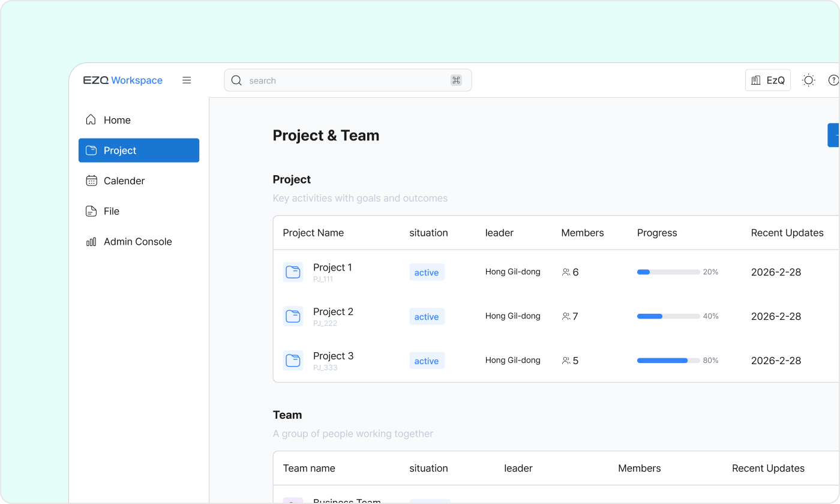Click Recent Updates header in Project table
Screen dimensions: 840x504
click(x=787, y=233)
